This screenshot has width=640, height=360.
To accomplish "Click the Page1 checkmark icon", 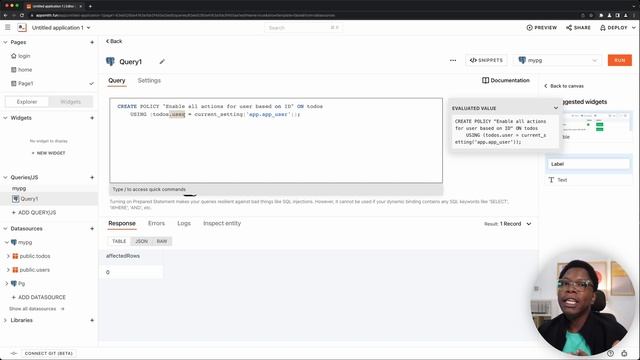I will click(91, 84).
